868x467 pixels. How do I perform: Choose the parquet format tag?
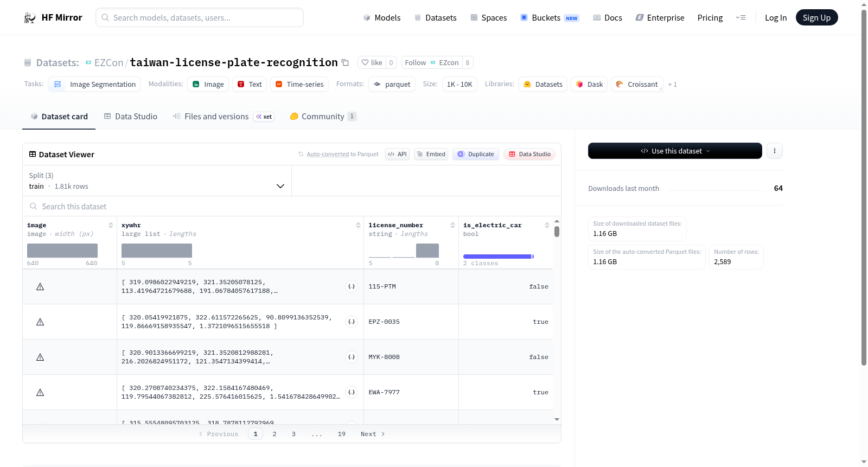click(x=392, y=84)
